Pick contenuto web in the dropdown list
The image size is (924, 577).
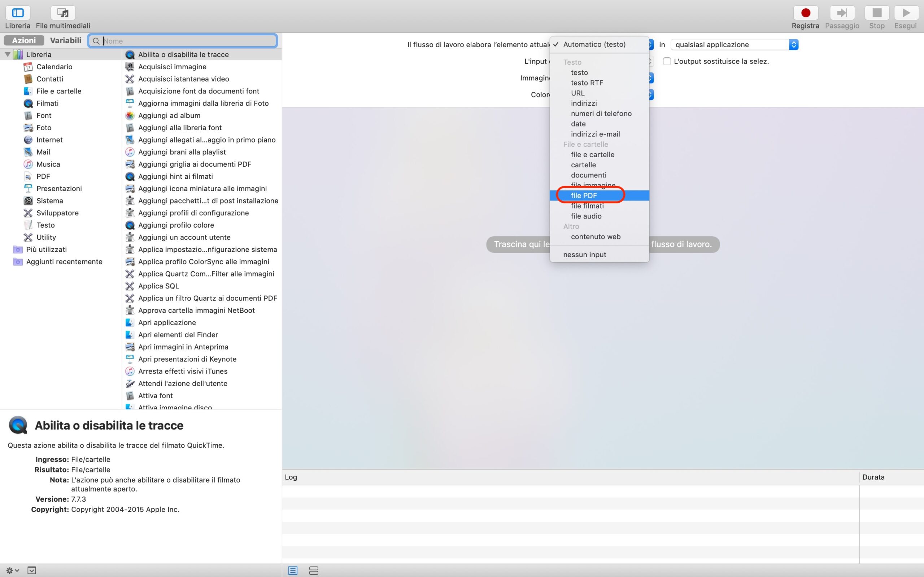pyautogui.click(x=595, y=237)
